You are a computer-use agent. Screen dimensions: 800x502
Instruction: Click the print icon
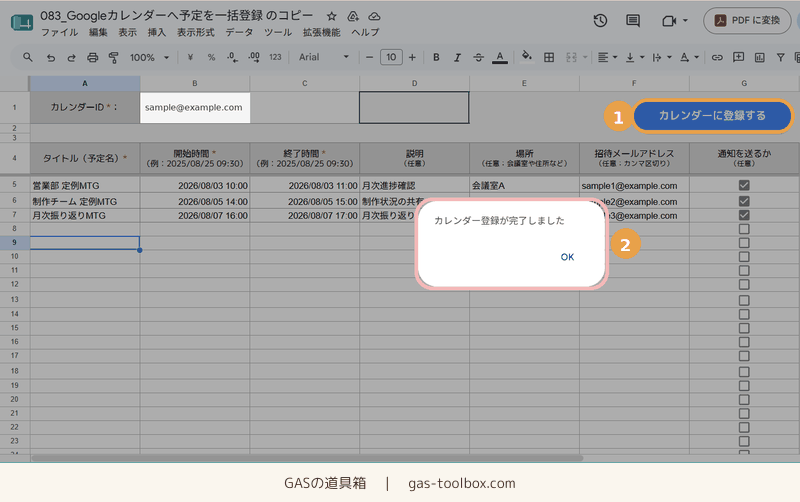click(92, 57)
